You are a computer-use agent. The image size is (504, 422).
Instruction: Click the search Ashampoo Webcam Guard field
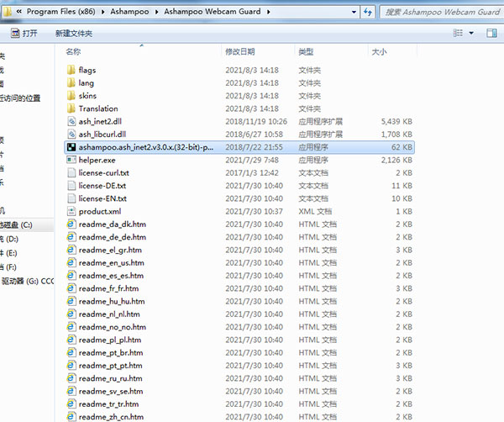[x=441, y=13]
